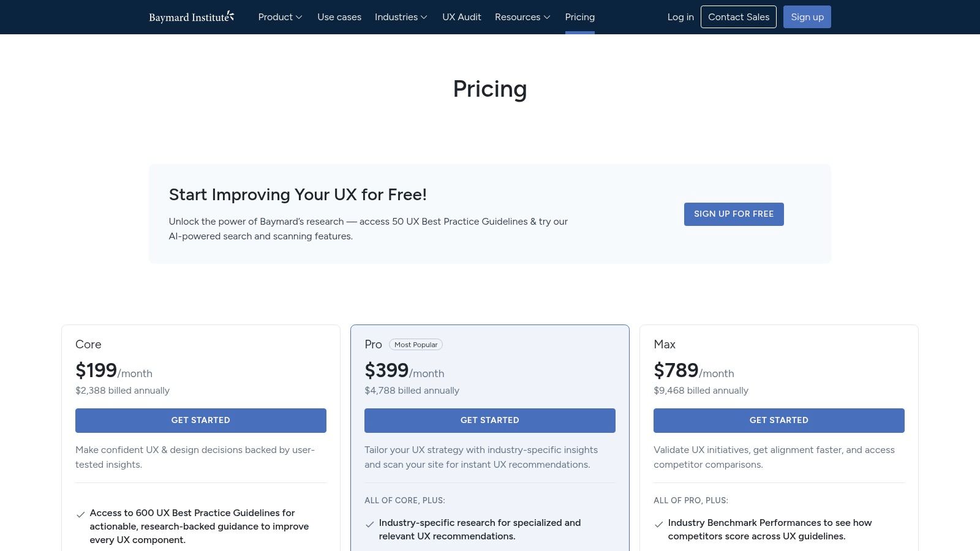This screenshot has height=551, width=980.
Task: Click the Baymard Institute logo
Action: click(x=190, y=17)
